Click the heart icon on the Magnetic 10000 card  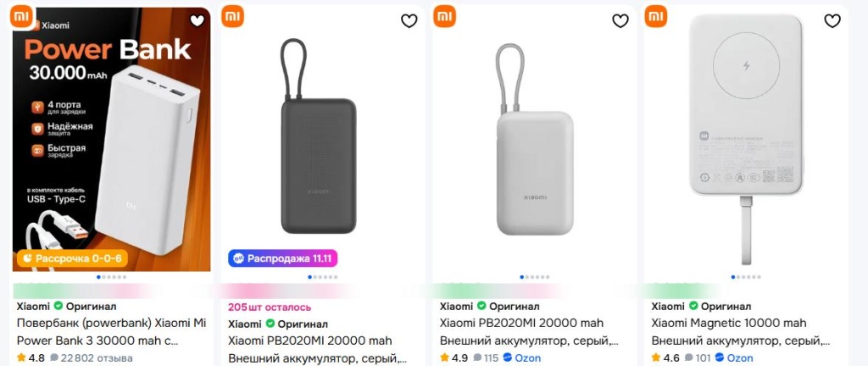[833, 21]
